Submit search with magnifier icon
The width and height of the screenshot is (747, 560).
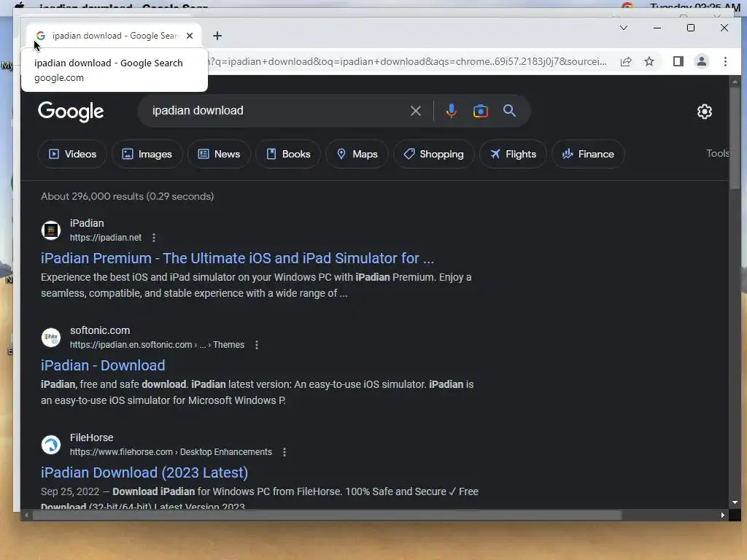(509, 111)
